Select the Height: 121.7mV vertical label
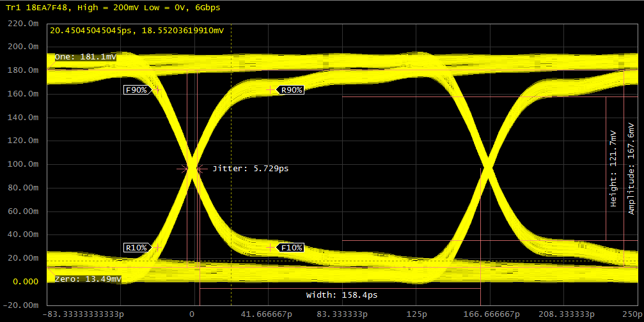Screen dimensions: 644x322 [614, 169]
